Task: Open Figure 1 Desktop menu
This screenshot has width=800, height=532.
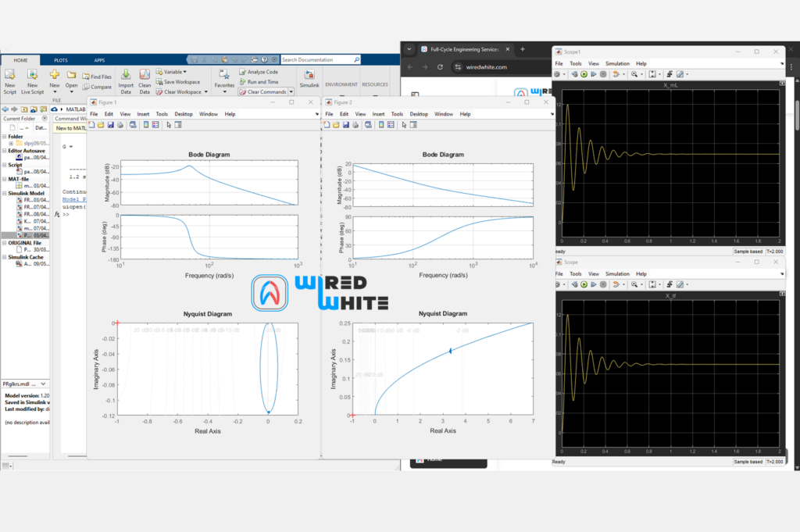Action: coord(183,114)
